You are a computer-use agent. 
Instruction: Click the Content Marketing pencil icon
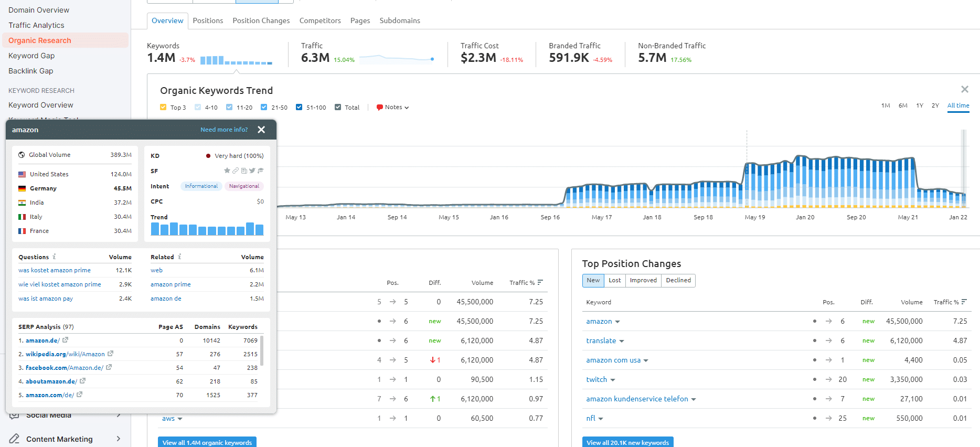coord(15,439)
